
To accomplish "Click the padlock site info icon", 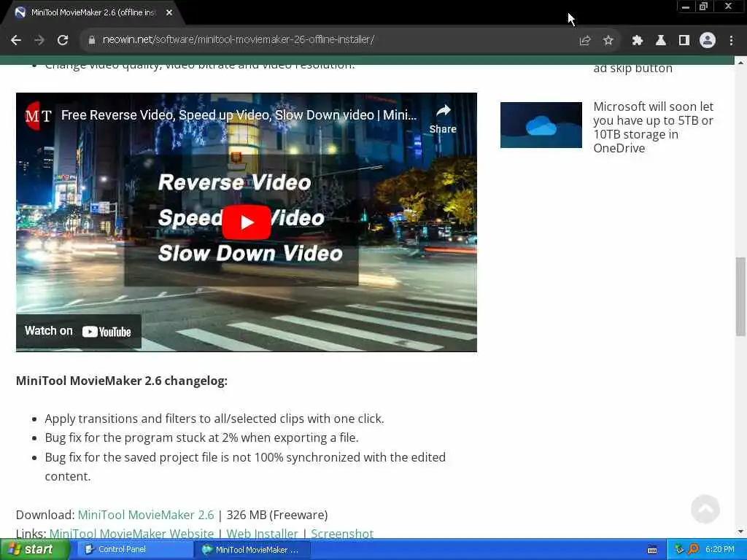I will click(91, 40).
